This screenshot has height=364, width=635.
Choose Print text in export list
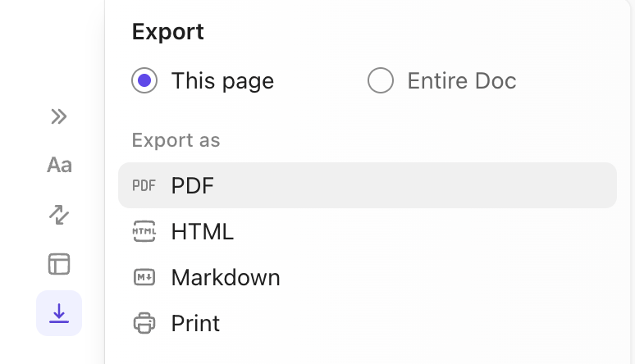195,324
